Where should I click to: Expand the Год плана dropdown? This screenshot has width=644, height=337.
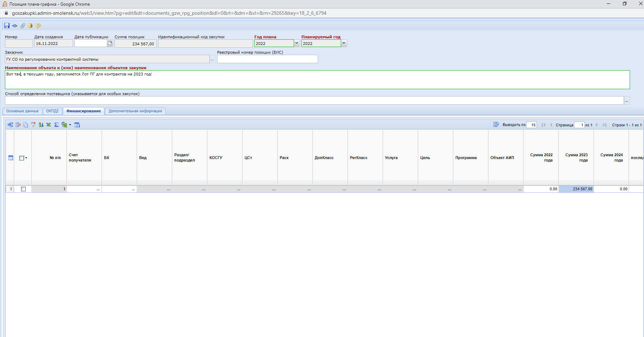(297, 43)
